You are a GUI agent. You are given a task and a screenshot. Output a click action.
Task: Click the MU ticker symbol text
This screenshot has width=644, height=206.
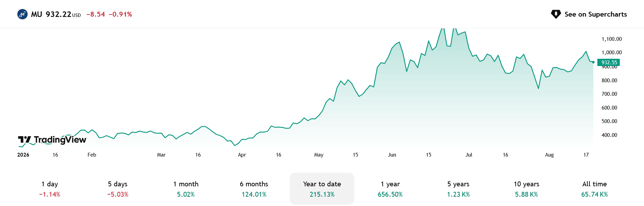37,14
